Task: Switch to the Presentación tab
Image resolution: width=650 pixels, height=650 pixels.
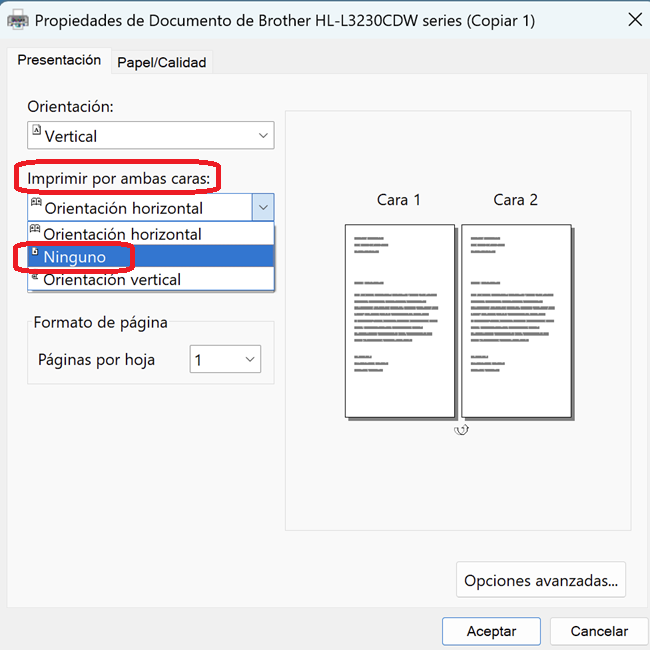Action: [x=59, y=60]
